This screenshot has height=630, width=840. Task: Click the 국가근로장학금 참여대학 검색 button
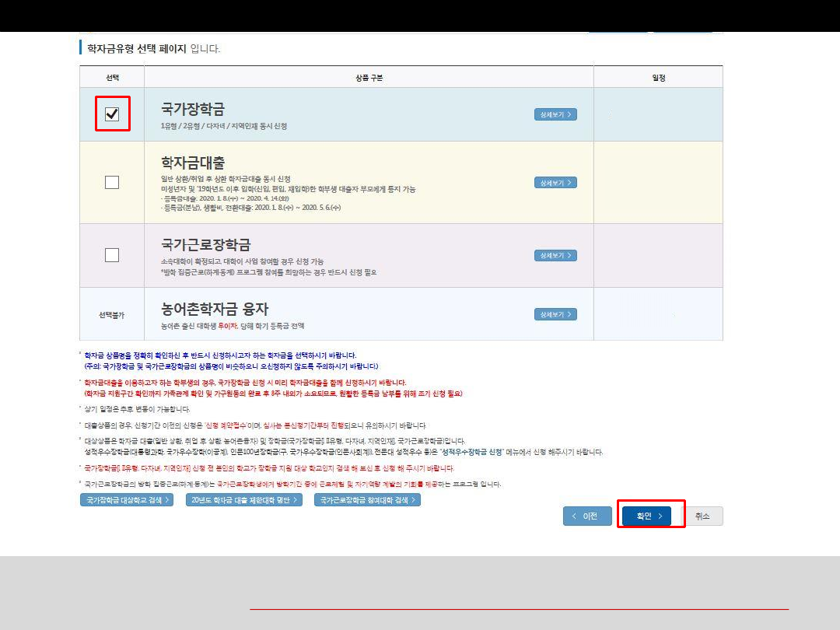(368, 500)
